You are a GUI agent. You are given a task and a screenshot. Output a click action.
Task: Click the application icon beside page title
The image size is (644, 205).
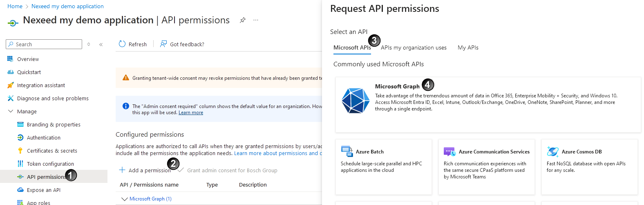[x=13, y=23]
